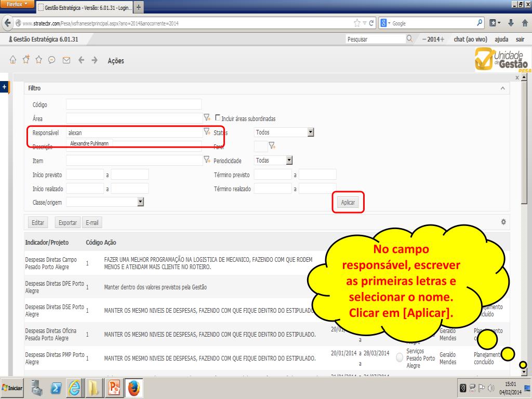This screenshot has width=532, height=399.
Task: Open the Iniciar start button
Action: pyautogui.click(x=12, y=388)
